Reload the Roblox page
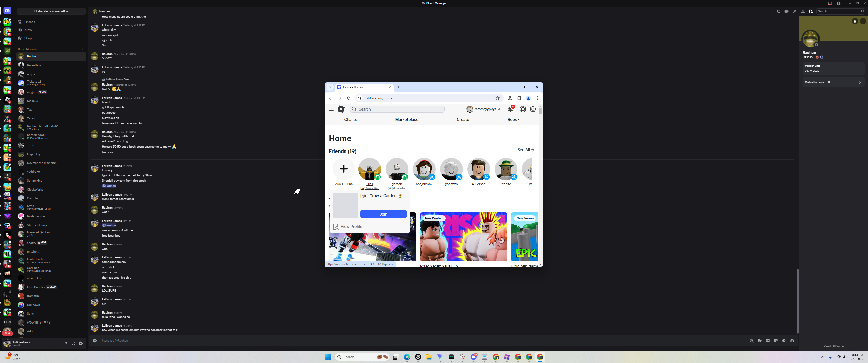This screenshot has height=363, width=868. (349, 98)
